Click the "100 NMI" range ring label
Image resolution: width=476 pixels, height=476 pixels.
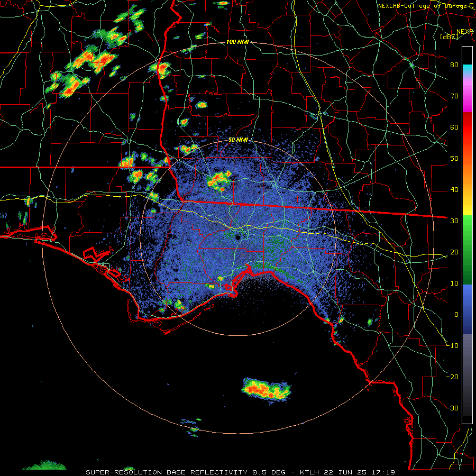click(237, 42)
